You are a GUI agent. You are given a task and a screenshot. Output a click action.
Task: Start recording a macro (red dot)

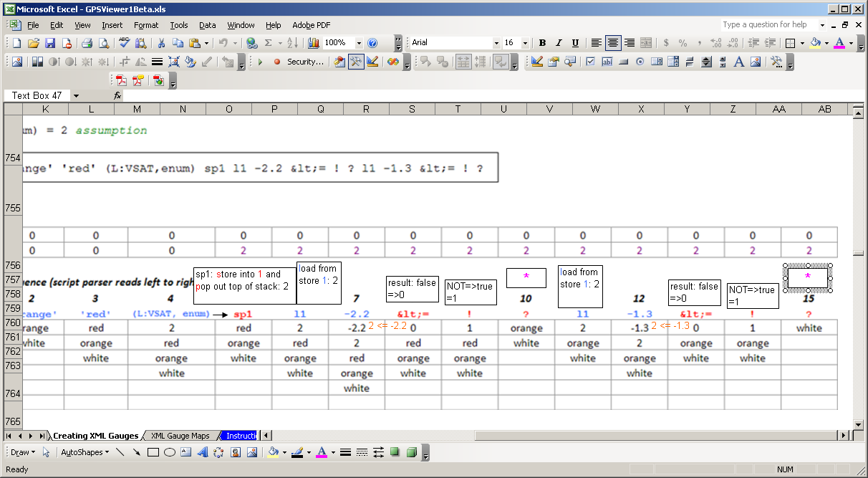point(276,62)
